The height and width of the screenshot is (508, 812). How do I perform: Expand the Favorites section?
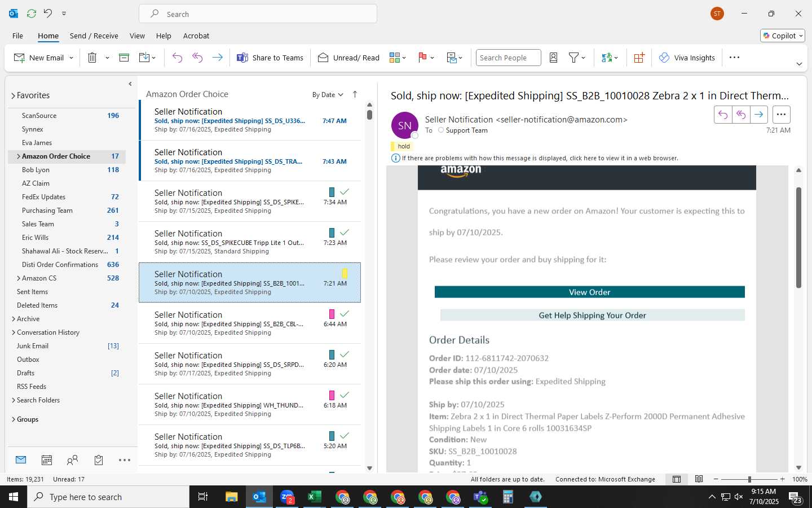point(13,96)
